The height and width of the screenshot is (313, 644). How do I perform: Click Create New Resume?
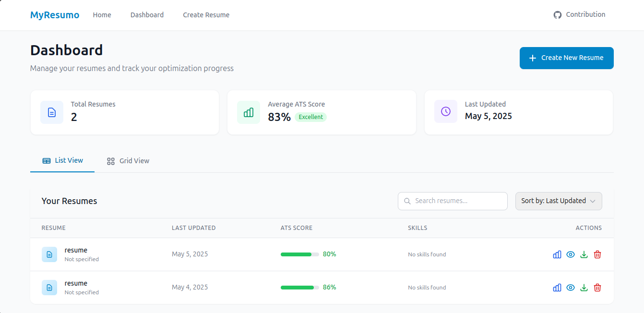click(566, 58)
